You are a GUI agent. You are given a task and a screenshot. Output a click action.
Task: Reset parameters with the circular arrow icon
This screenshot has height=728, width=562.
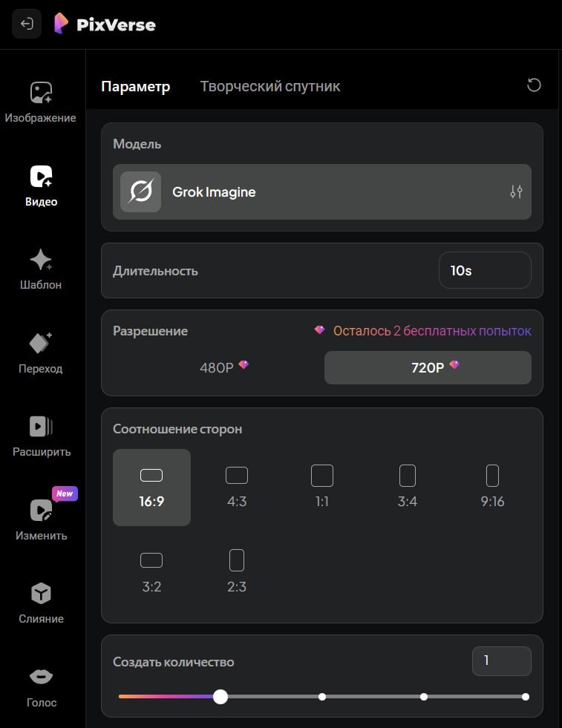533,85
